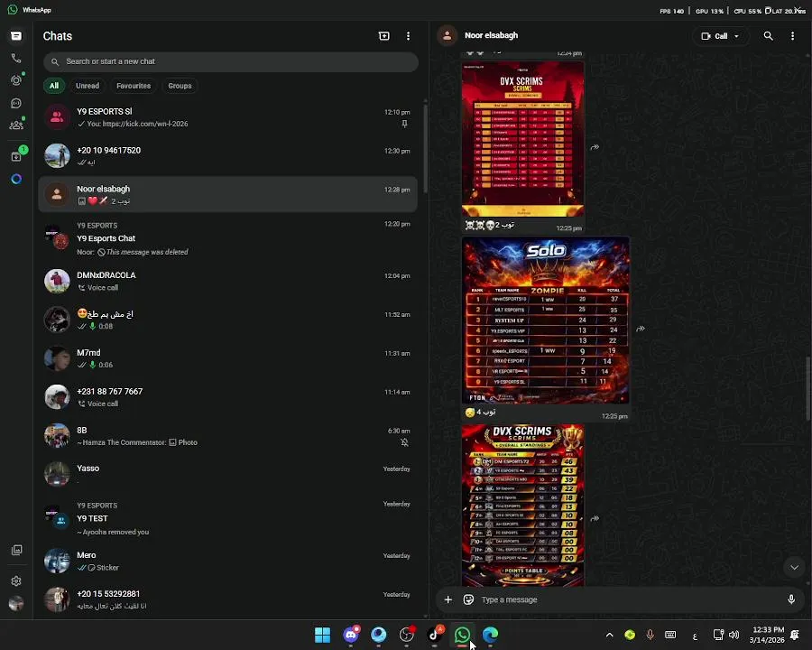Open the Y9 TEST group chat
Image resolution: width=812 pixels, height=650 pixels.
pos(228,518)
